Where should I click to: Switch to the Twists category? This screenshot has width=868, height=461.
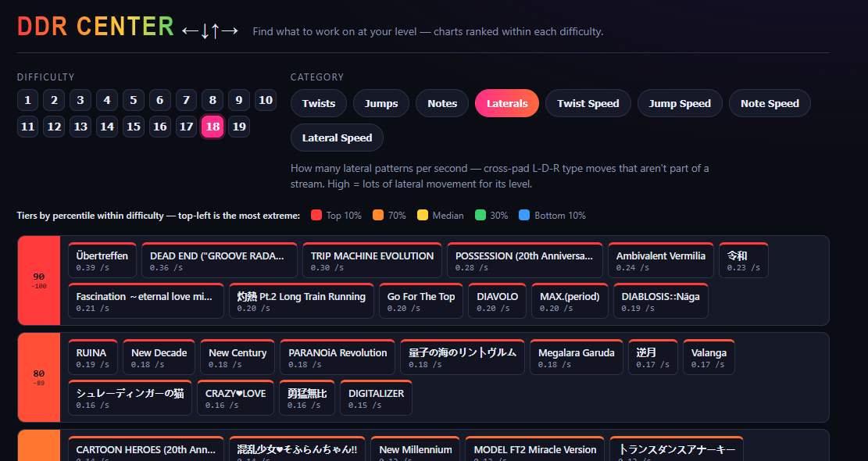319,103
